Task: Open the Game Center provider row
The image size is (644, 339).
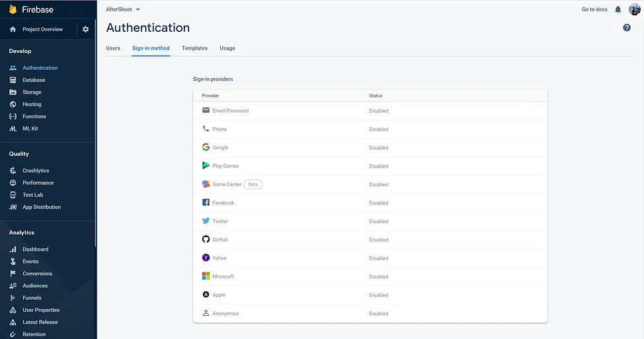Action: pyautogui.click(x=370, y=184)
